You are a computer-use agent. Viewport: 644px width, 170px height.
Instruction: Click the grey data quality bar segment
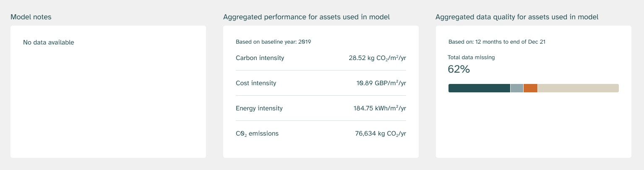pyautogui.click(x=517, y=88)
